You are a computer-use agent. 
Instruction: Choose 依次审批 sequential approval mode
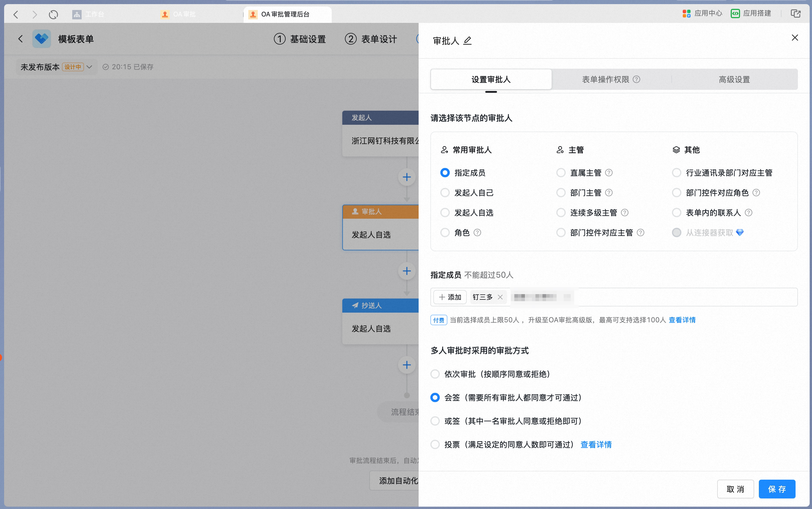tap(435, 374)
